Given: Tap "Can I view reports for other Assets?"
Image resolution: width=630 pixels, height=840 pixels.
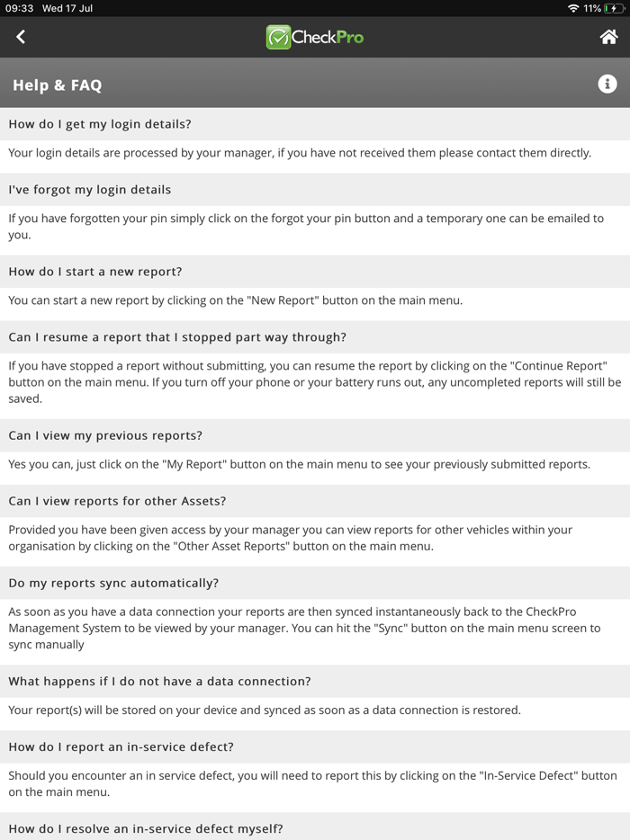Looking at the screenshot, I should [x=117, y=501].
